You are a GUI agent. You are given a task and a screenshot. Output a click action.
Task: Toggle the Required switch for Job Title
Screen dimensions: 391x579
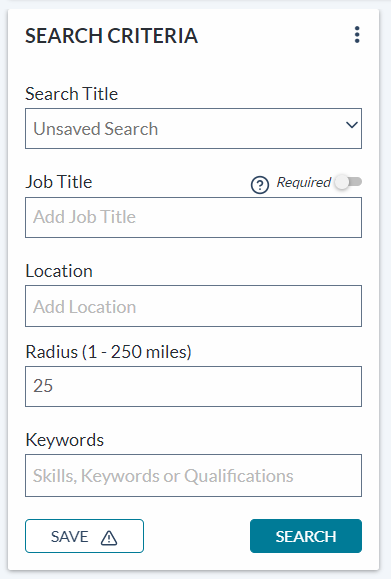pos(349,182)
